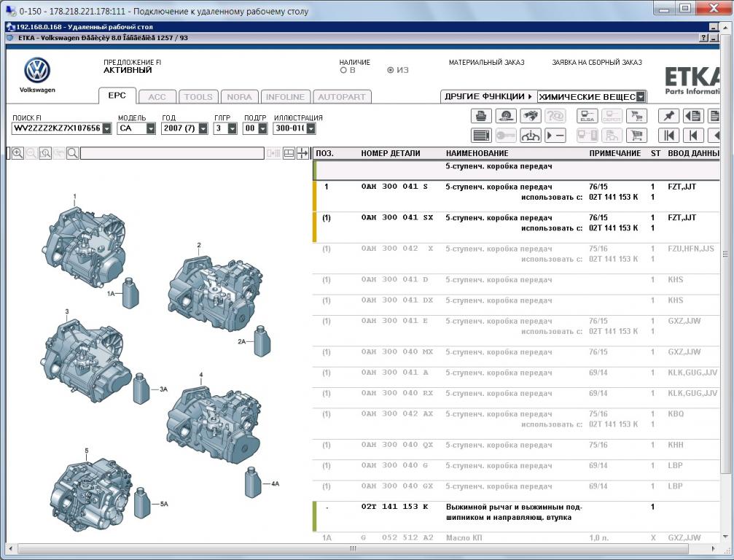Jump to the first illustration
734x560 pixels.
coord(668,136)
